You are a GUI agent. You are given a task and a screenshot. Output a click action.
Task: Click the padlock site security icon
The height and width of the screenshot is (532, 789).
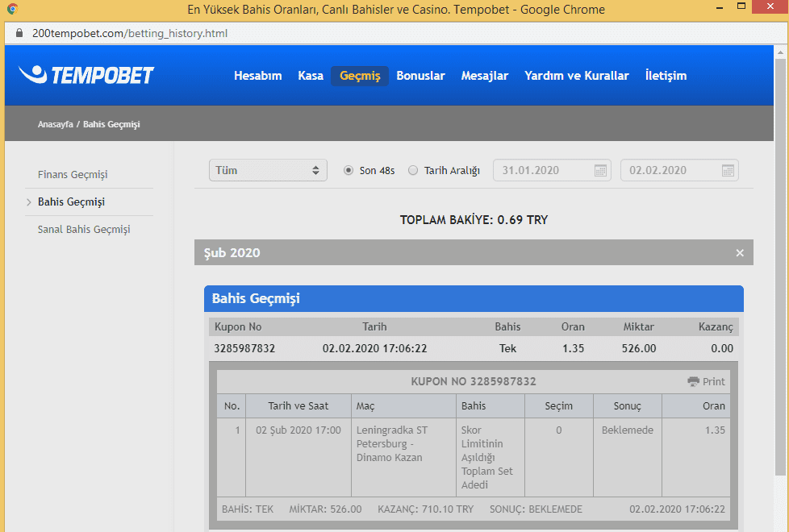19,33
